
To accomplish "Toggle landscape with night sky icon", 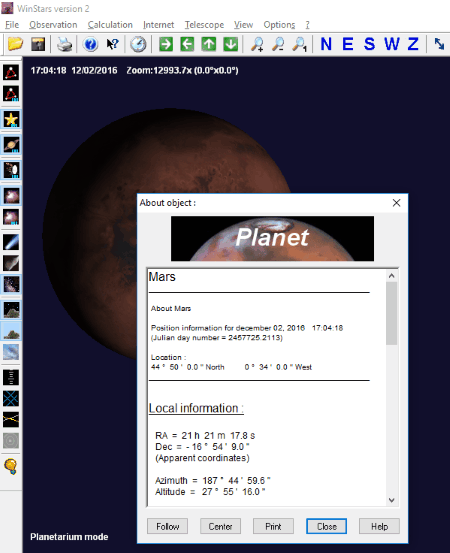I will [x=11, y=310].
